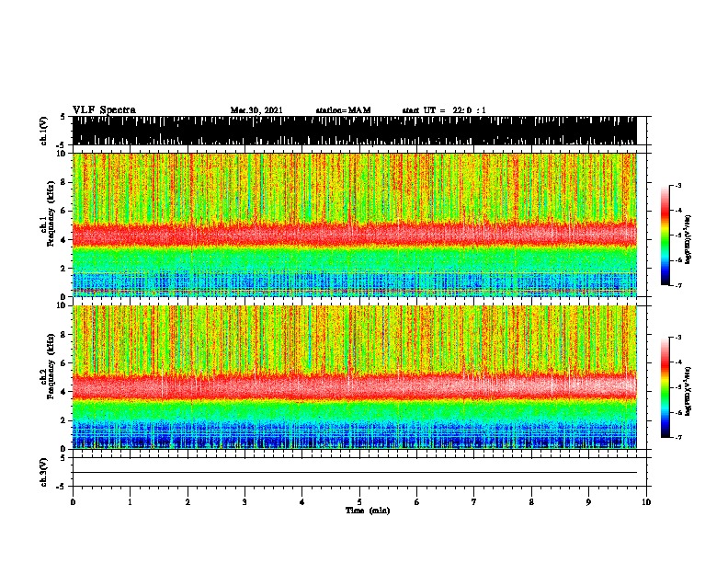728x563 pixels.
Task: Click time axis tick label "0"
Action: click(x=73, y=502)
